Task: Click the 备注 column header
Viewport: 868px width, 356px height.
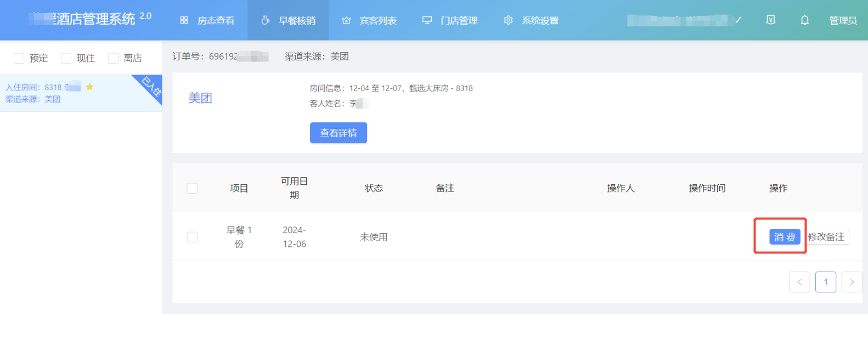Action: tap(445, 188)
